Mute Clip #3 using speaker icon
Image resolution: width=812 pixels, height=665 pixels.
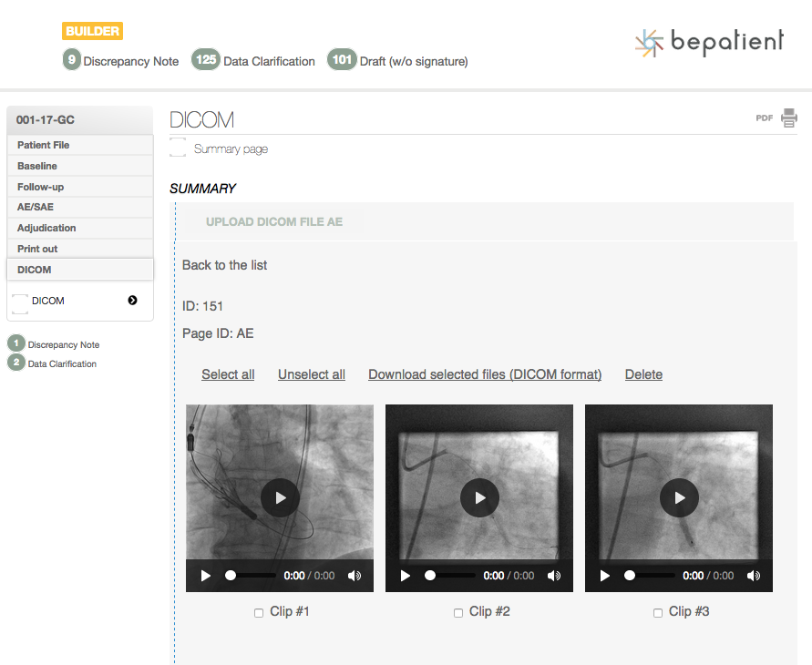[754, 576]
